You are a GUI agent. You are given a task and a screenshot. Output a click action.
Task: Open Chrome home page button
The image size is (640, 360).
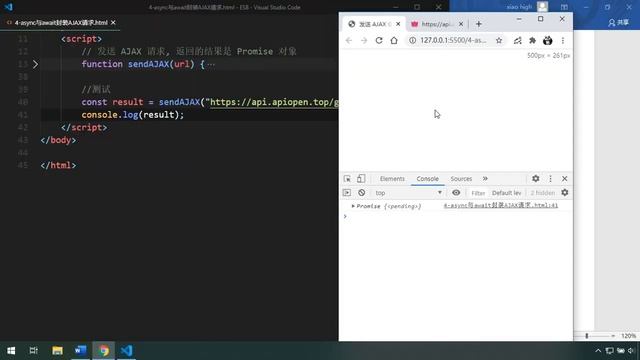pos(394,40)
